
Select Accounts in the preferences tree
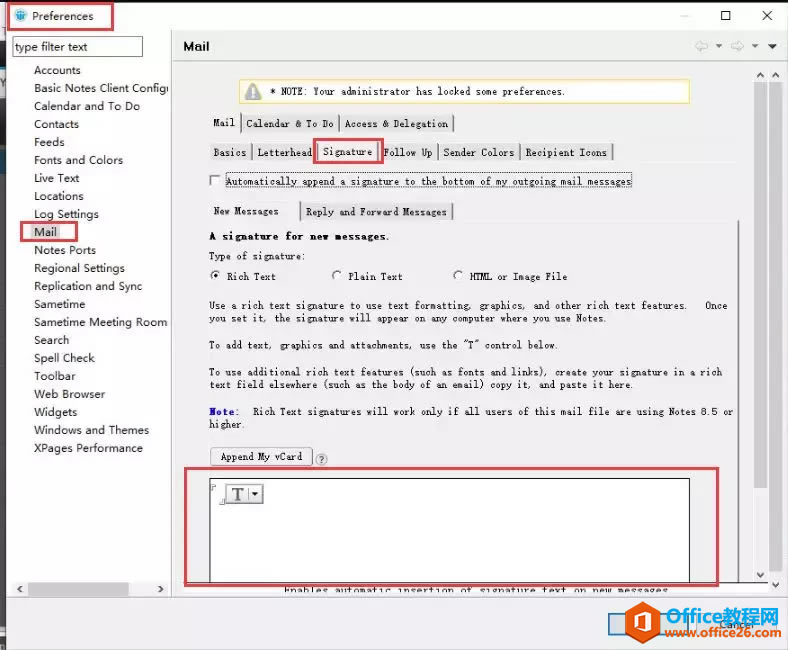click(x=57, y=70)
